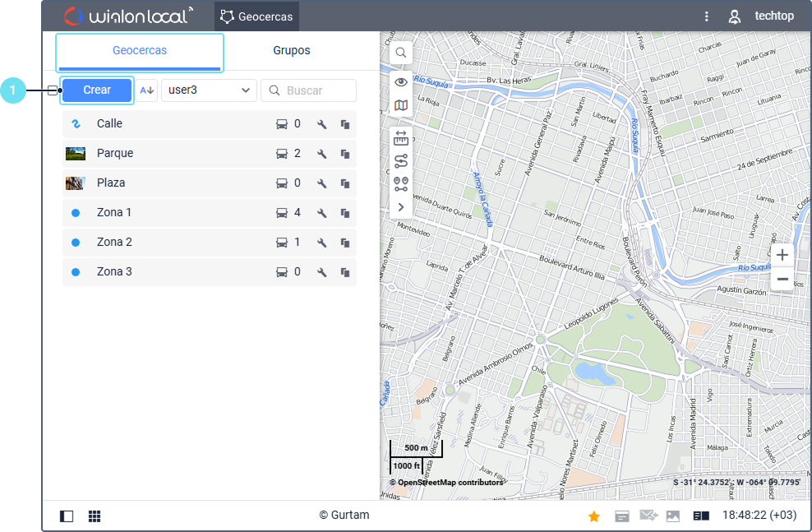Open the three-dot options menu in header
Screen dimensions: 812x532
click(706, 16)
